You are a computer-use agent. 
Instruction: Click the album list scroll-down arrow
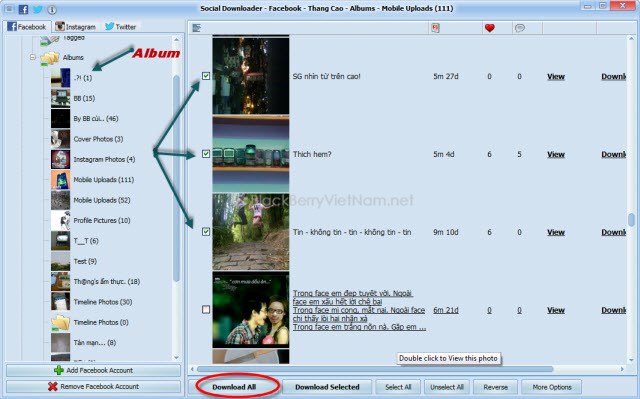click(x=176, y=357)
